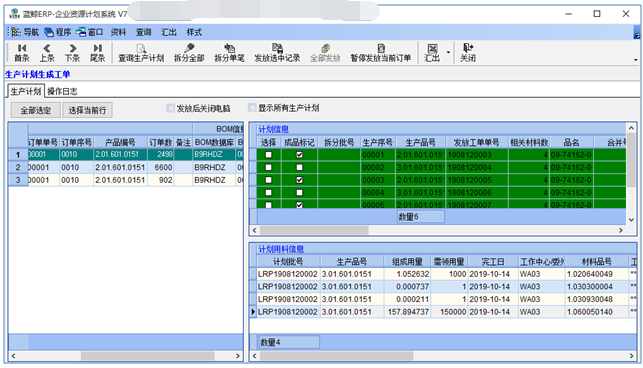Go to first record with 首条 icon
This screenshot has width=643, height=368.
point(22,53)
